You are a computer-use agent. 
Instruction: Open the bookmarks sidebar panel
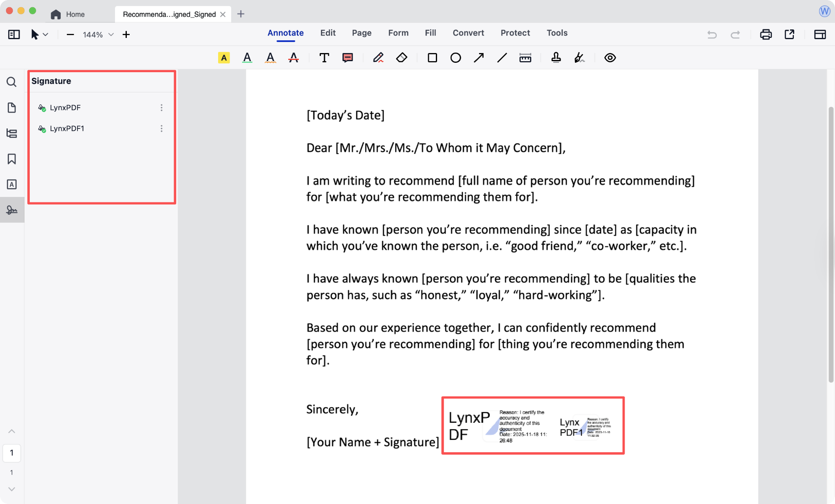(x=12, y=159)
